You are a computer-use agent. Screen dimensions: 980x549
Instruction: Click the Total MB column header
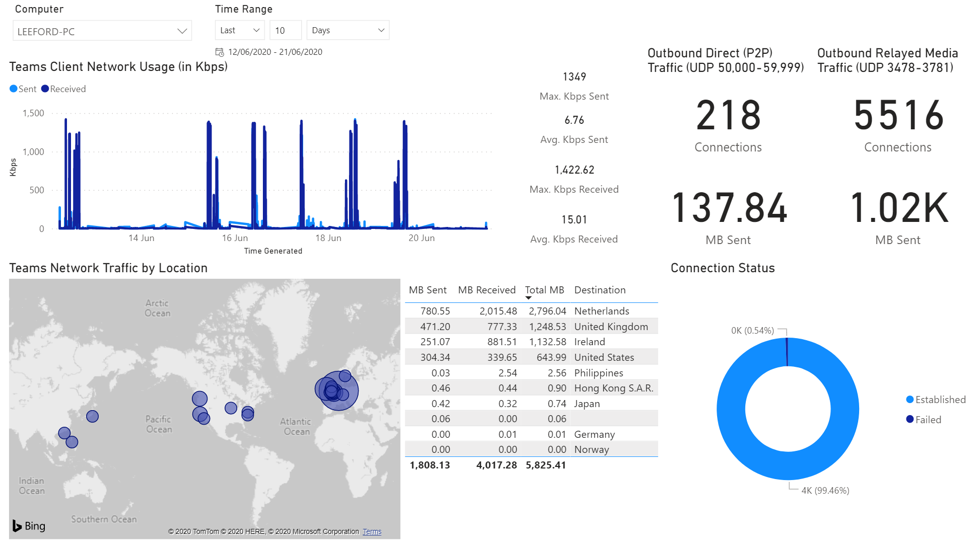(x=544, y=290)
